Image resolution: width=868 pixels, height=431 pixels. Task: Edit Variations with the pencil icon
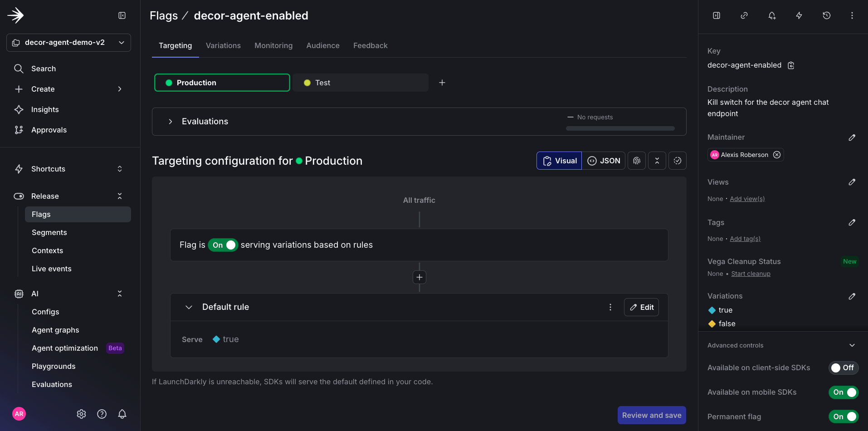(852, 296)
